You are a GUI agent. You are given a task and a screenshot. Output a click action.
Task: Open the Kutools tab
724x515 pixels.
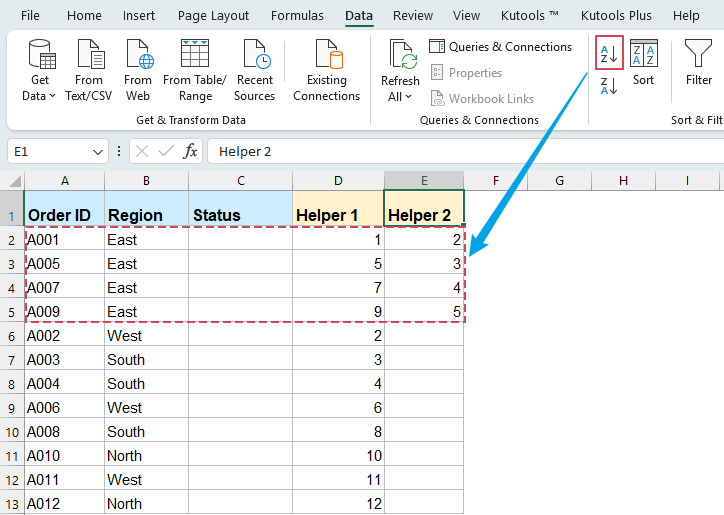(x=530, y=16)
